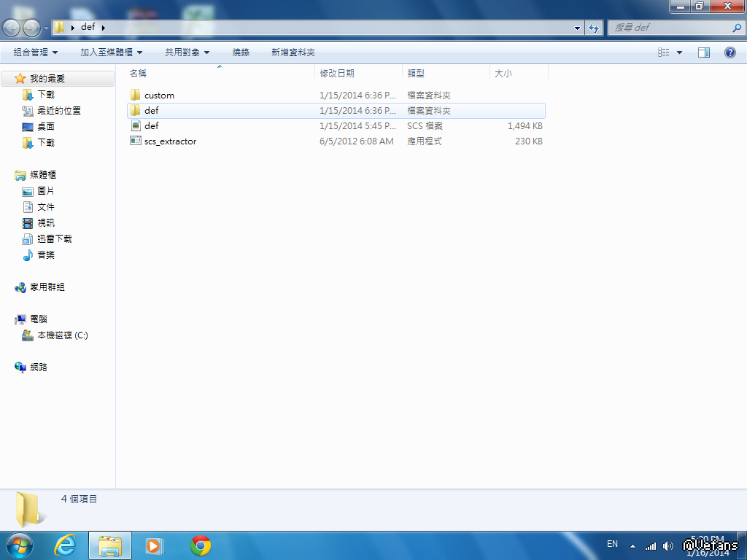Image resolution: width=747 pixels, height=560 pixels.
Task: Click the Windows Start button
Action: click(20, 545)
